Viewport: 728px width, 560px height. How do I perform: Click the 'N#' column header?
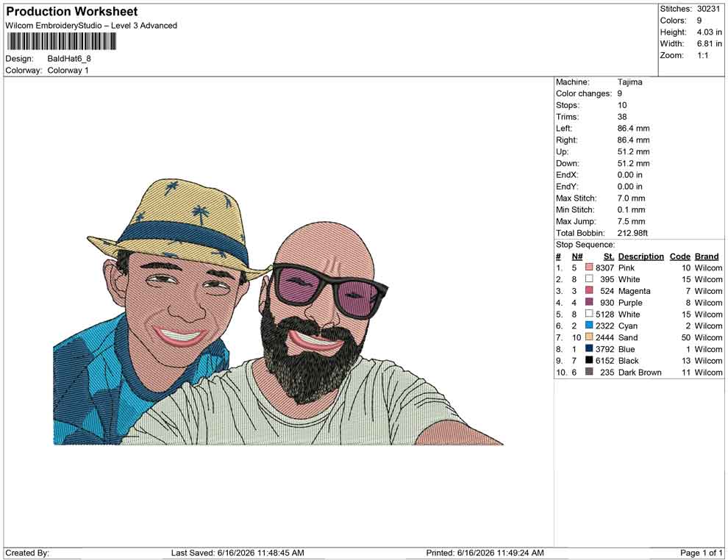pos(577,256)
